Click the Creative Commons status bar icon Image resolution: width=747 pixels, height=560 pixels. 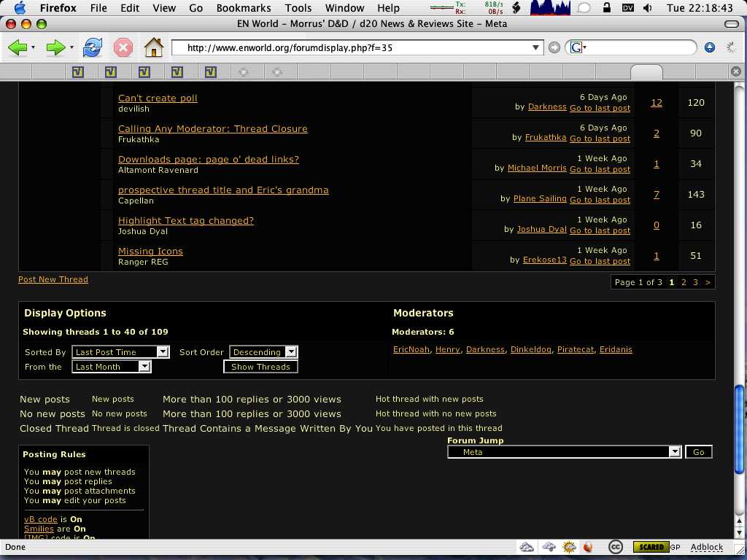click(615, 547)
